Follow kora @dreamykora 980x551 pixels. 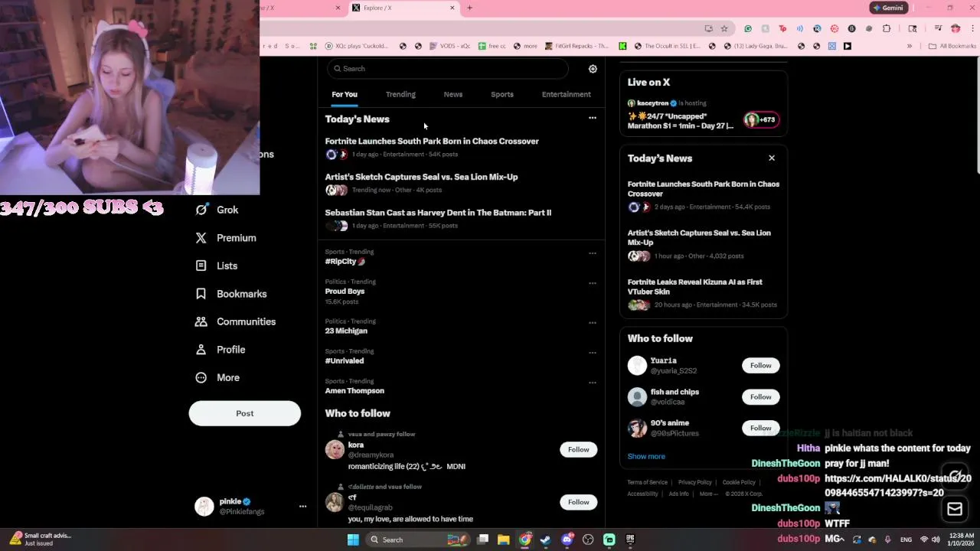(579, 450)
